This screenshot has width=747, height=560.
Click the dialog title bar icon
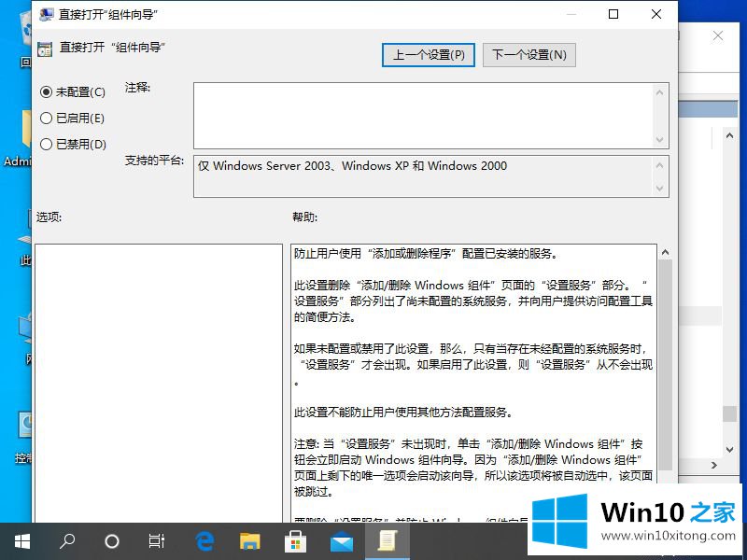pos(46,14)
